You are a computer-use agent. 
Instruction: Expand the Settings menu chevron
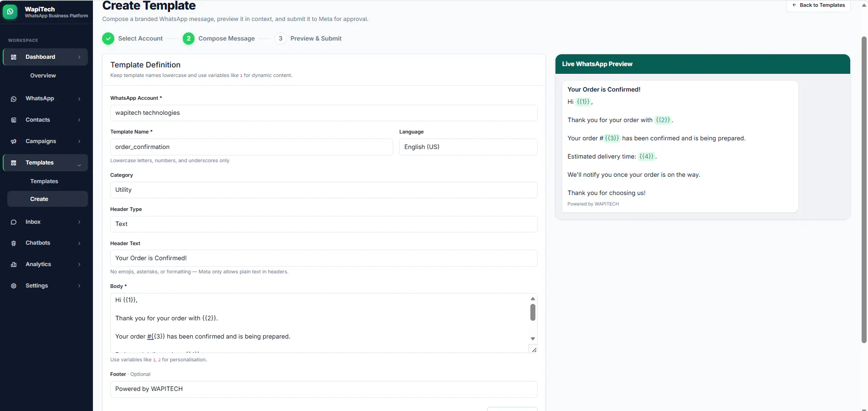click(79, 286)
